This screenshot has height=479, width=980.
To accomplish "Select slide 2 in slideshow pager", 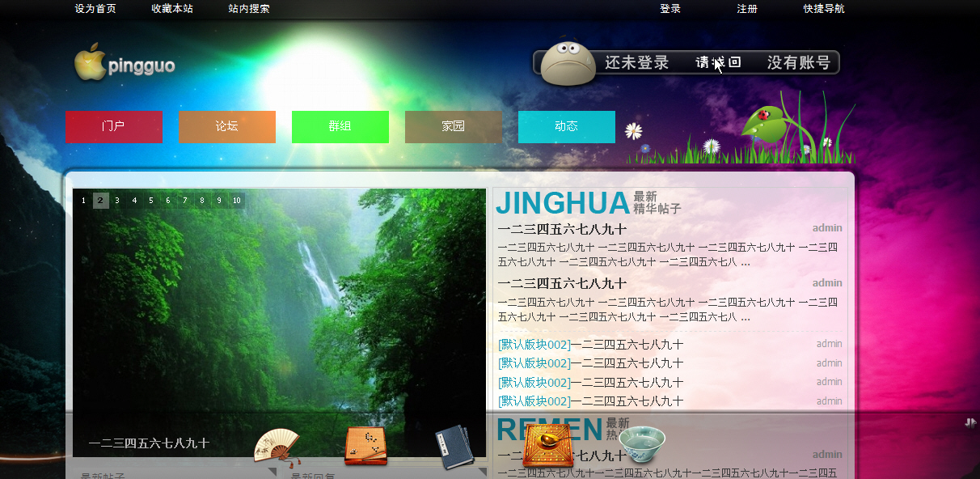I will tap(100, 201).
